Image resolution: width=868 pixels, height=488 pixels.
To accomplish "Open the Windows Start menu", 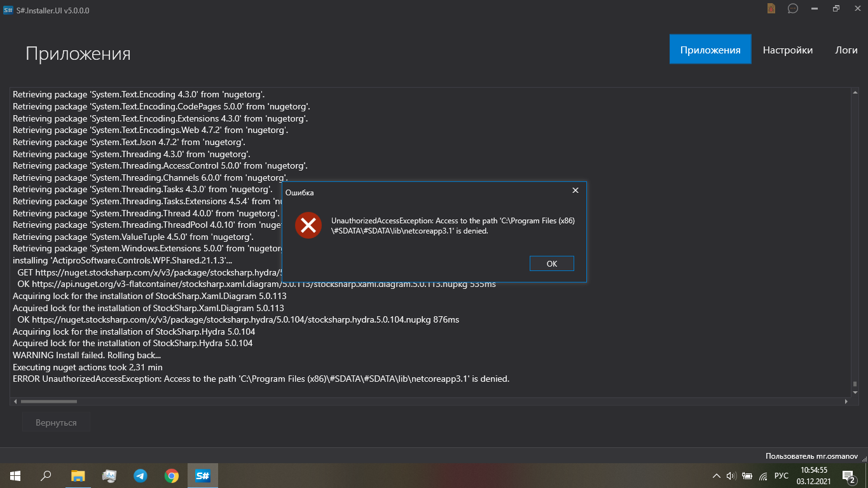I will [x=15, y=475].
